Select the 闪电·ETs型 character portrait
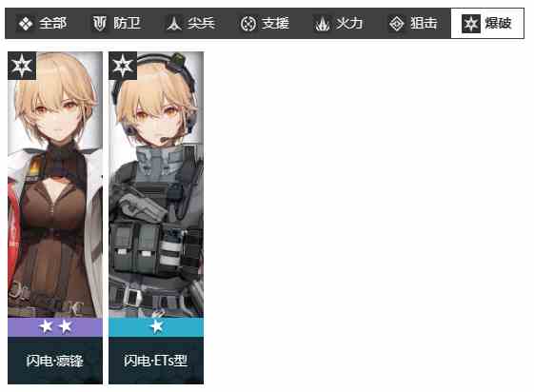Image resolution: width=534 pixels, height=392 pixels. pyautogui.click(x=156, y=185)
